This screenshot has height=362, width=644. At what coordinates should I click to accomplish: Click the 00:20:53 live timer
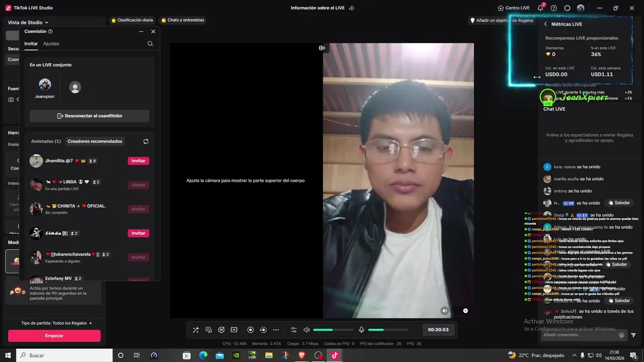coord(438,330)
